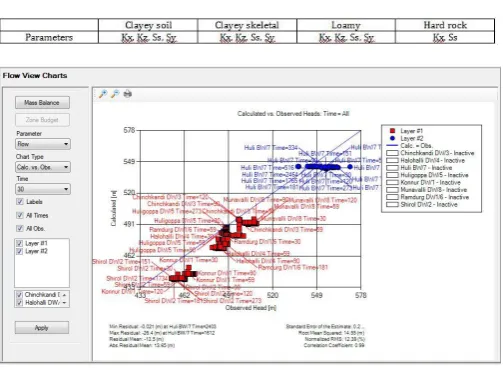Click the Min Residual statistic line
Viewport: 503px width, 370px height.
tap(163, 327)
